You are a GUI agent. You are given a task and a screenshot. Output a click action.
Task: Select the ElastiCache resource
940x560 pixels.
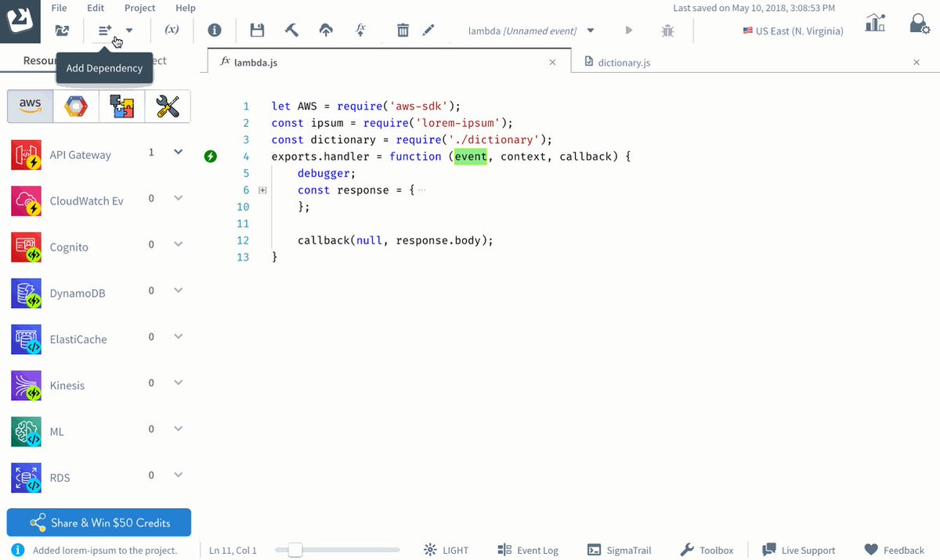click(78, 340)
